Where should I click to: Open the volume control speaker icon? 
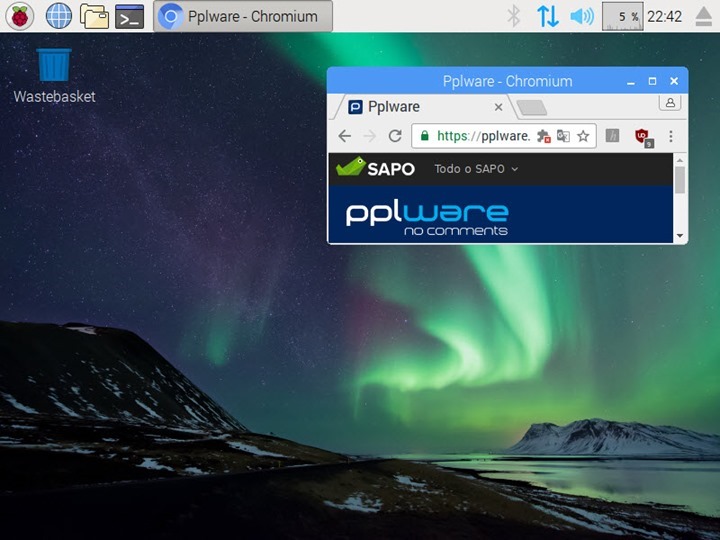click(581, 16)
